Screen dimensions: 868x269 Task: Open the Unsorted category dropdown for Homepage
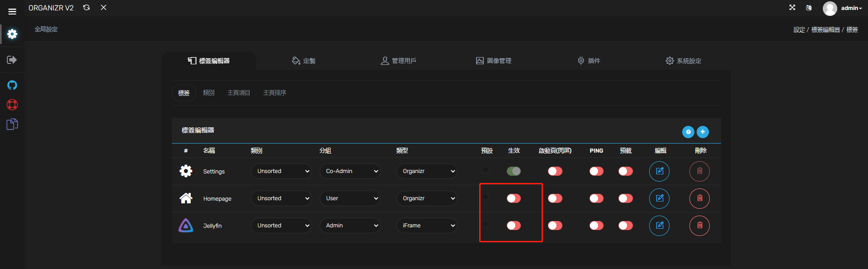[x=281, y=198]
